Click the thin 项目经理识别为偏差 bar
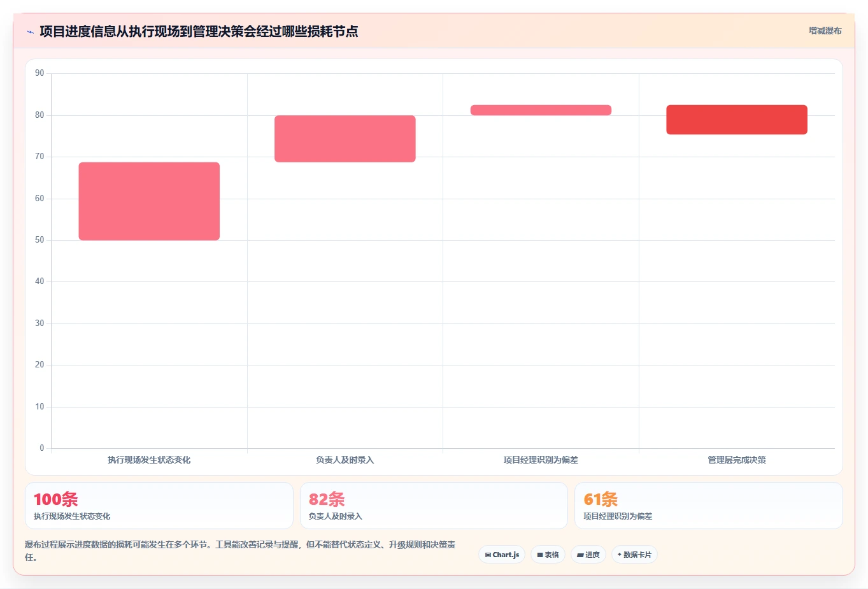The image size is (868, 589). pyautogui.click(x=541, y=110)
